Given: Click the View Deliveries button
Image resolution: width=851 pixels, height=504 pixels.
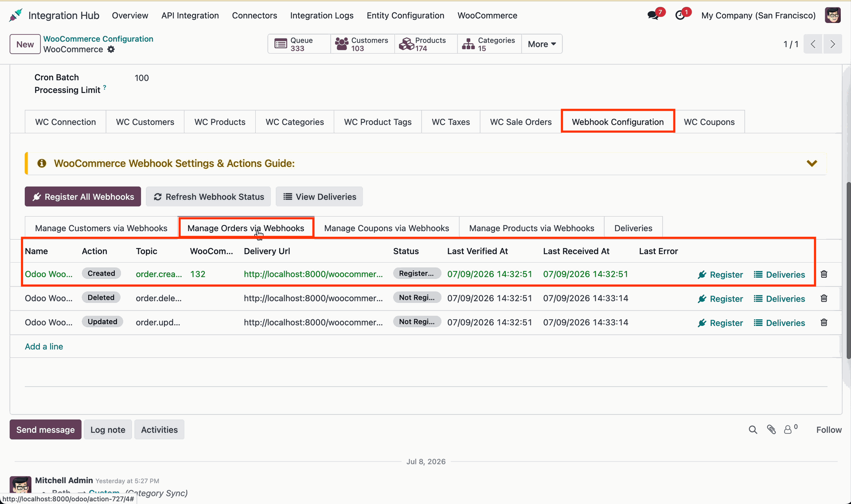Looking at the screenshot, I should point(319,197).
